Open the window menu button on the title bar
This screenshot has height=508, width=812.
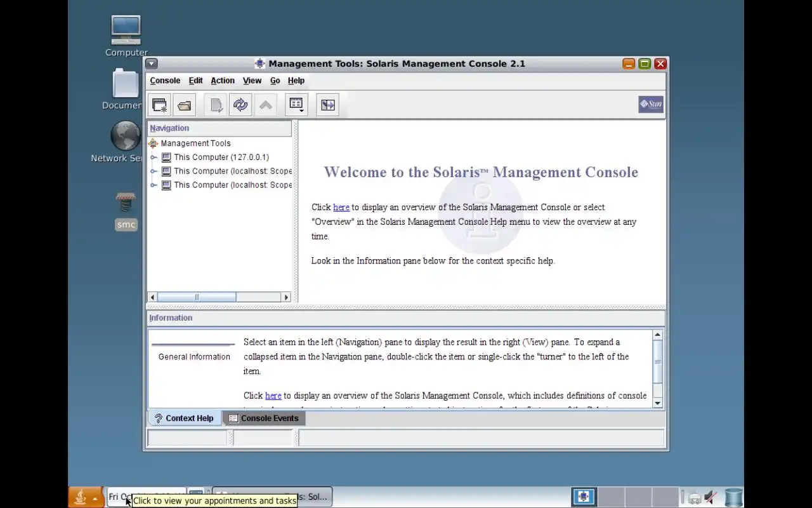tap(152, 63)
